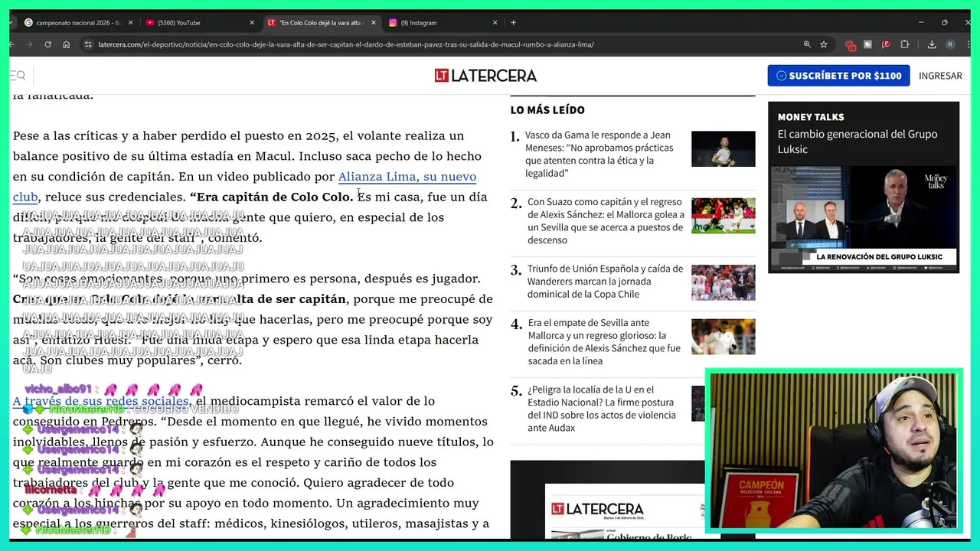This screenshot has width=980, height=551.
Task: Open Era el empate de Sevilla article
Action: pos(604,341)
